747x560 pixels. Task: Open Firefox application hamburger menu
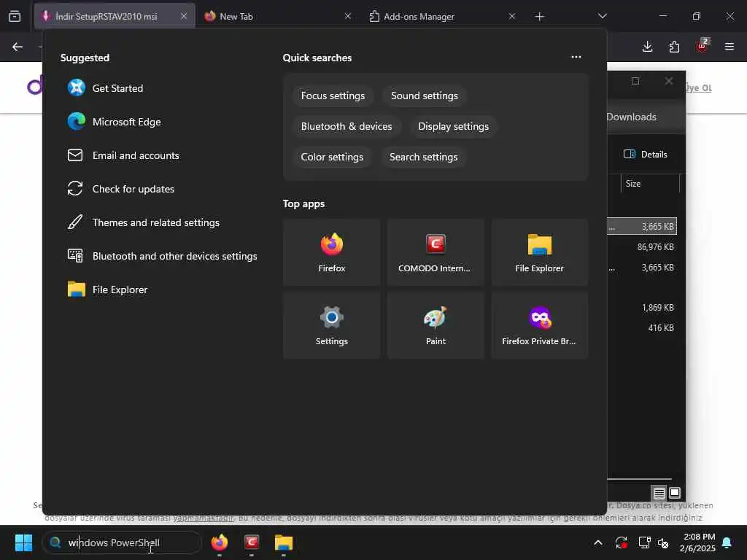click(729, 47)
